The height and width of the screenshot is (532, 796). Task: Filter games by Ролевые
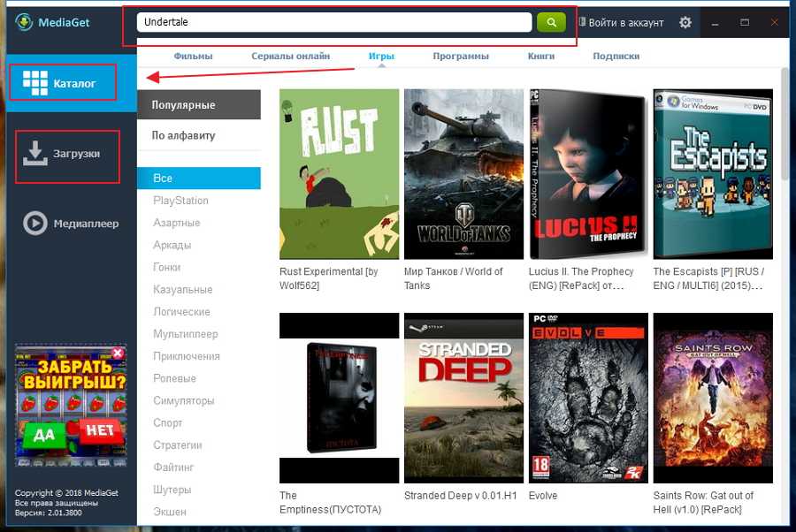click(174, 378)
